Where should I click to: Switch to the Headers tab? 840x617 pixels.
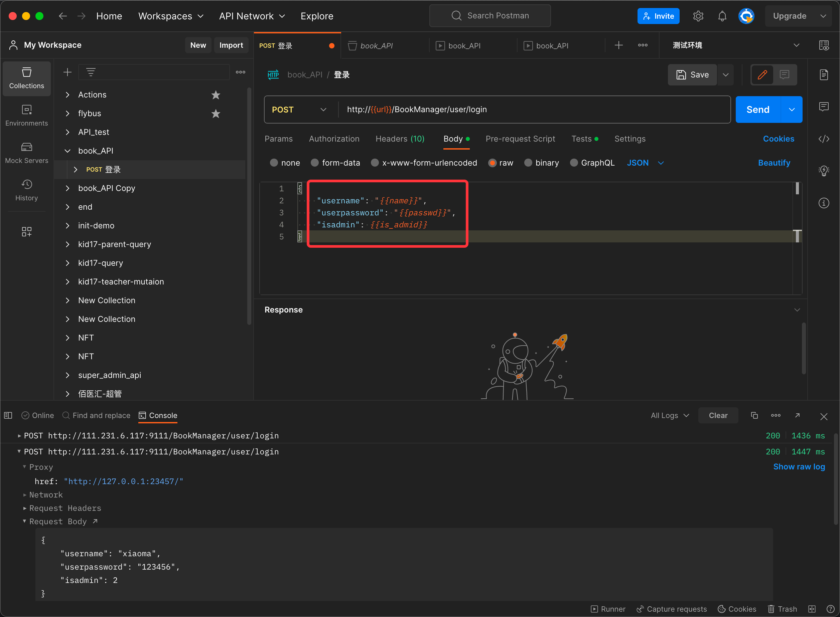(x=399, y=139)
